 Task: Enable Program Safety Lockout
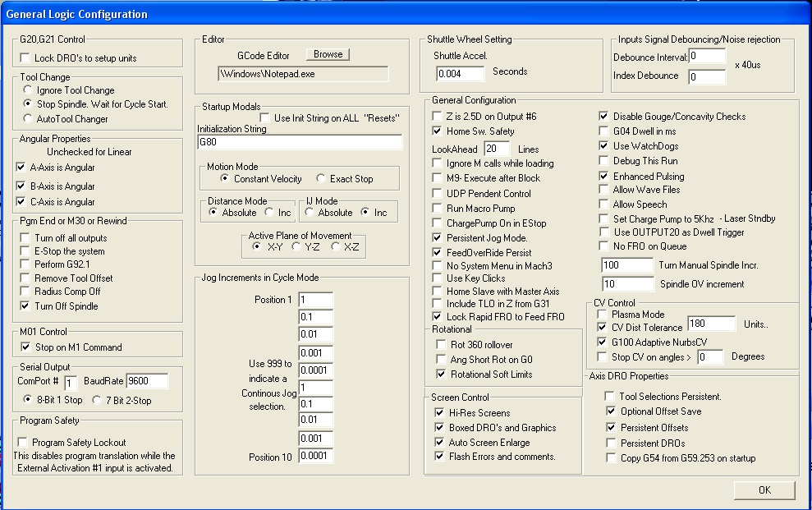[x=25, y=443]
